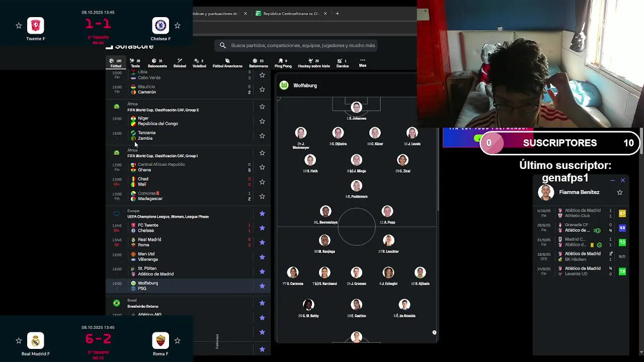Open É. de Almeida's player avatar
Viewport: 644px width, 362px height.
(x=404, y=305)
